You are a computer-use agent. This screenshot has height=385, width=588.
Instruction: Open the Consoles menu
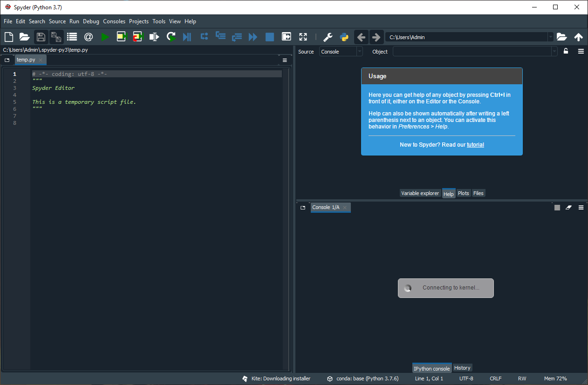[114, 21]
